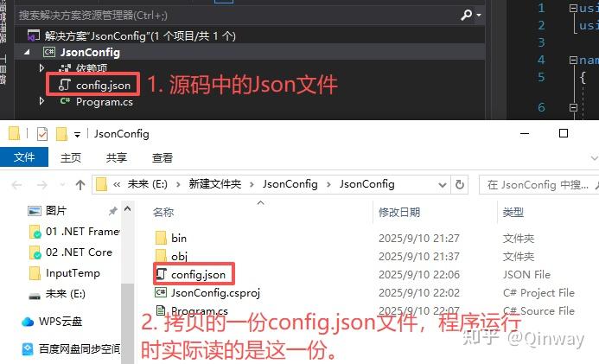Viewport: 599px width, 364px height.
Task: Open the 共享 ribbon tab
Action: (x=117, y=157)
